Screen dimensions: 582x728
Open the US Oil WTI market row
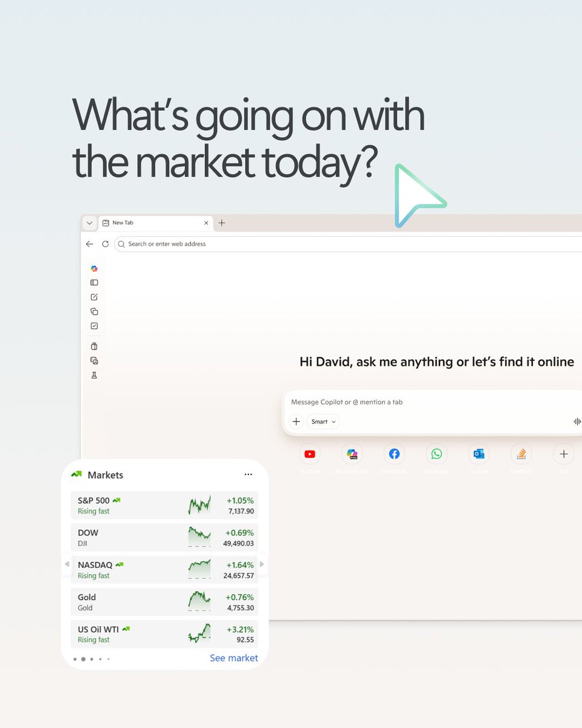[164, 634]
